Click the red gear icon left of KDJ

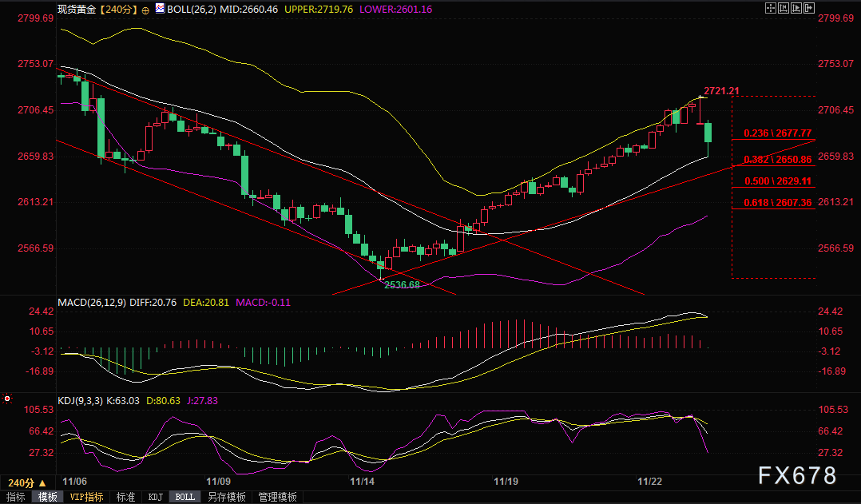pyautogui.click(x=7, y=398)
